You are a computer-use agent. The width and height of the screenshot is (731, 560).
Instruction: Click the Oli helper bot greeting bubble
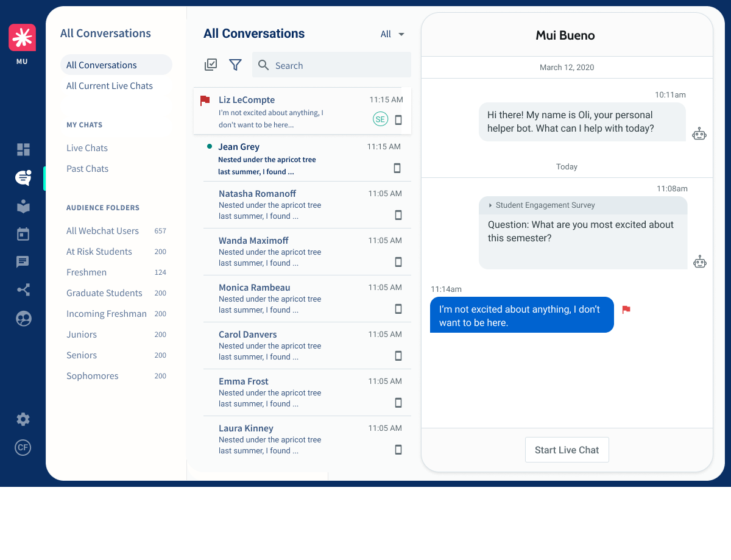tap(582, 122)
